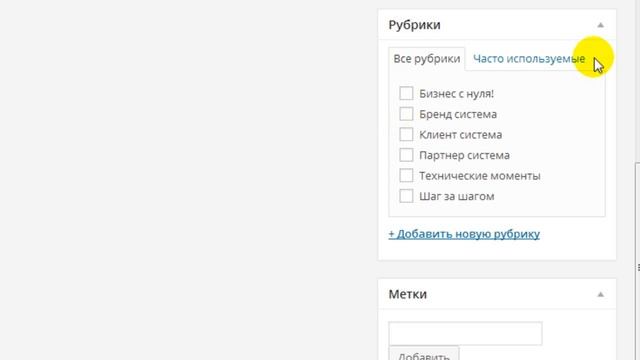
Task: Select the Технические моменты checkbox
Action: click(406, 176)
